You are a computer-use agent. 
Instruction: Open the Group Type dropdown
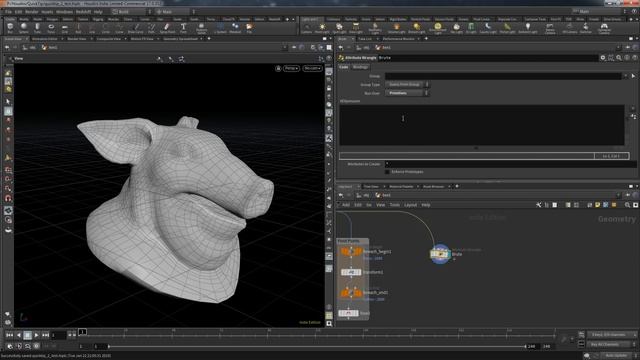[x=407, y=84]
